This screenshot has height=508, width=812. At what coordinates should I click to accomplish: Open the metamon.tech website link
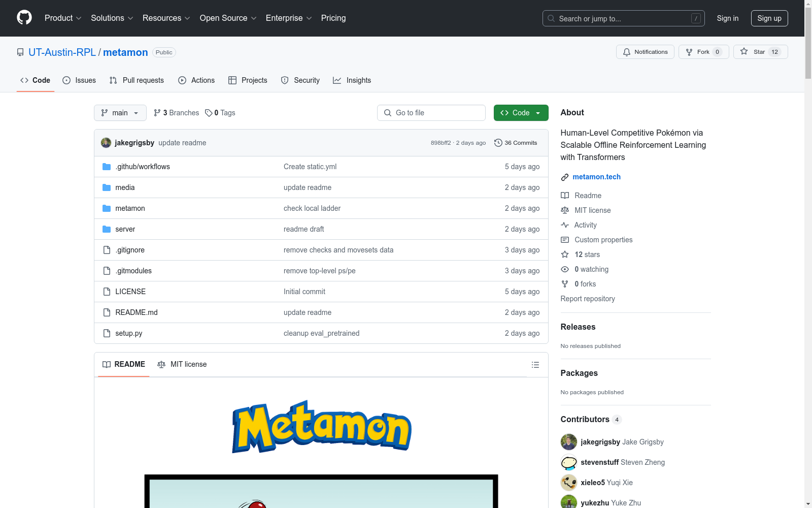pyautogui.click(x=597, y=177)
